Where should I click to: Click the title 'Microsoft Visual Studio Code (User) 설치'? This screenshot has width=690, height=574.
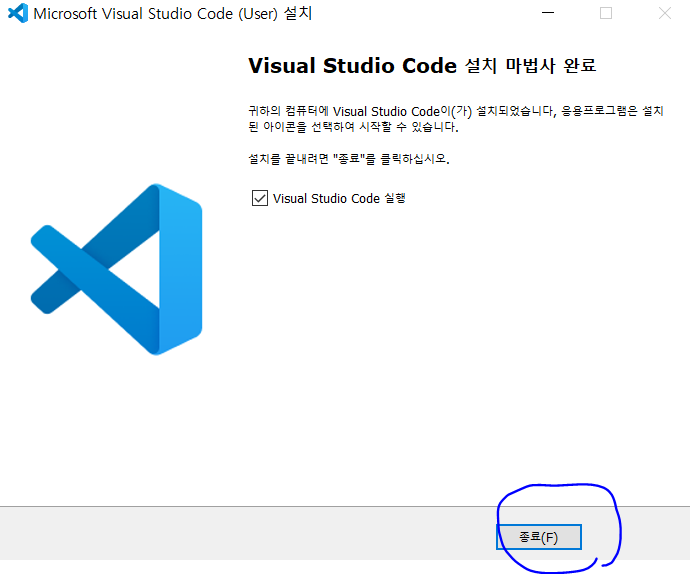point(173,14)
